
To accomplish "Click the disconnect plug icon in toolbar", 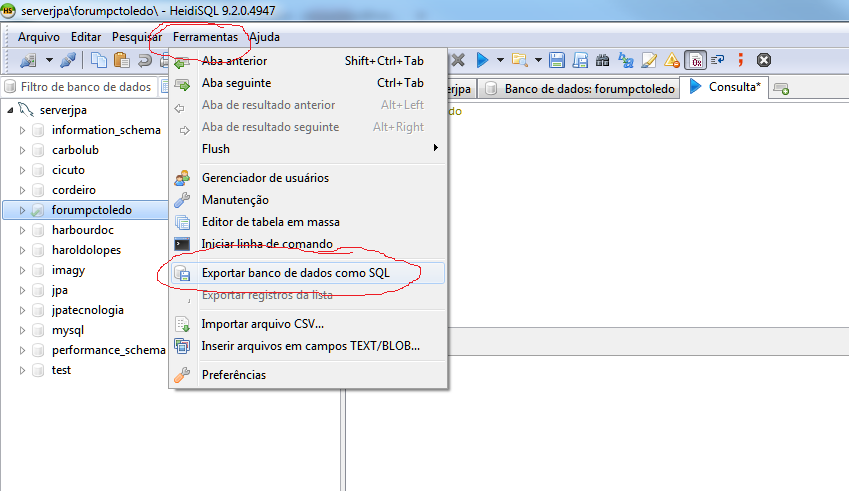I will [68, 60].
